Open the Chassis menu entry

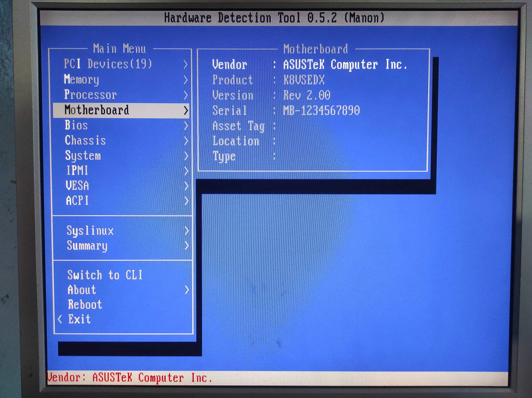click(x=121, y=141)
